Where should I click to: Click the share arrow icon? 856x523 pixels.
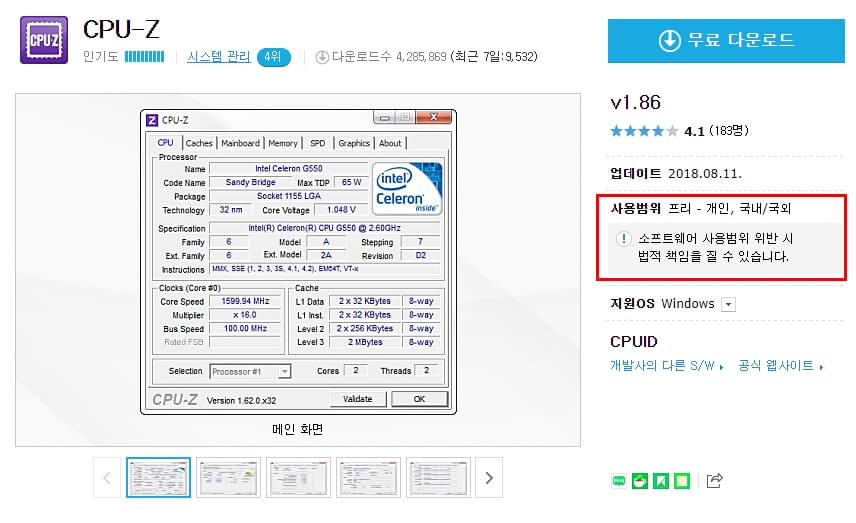[715, 480]
